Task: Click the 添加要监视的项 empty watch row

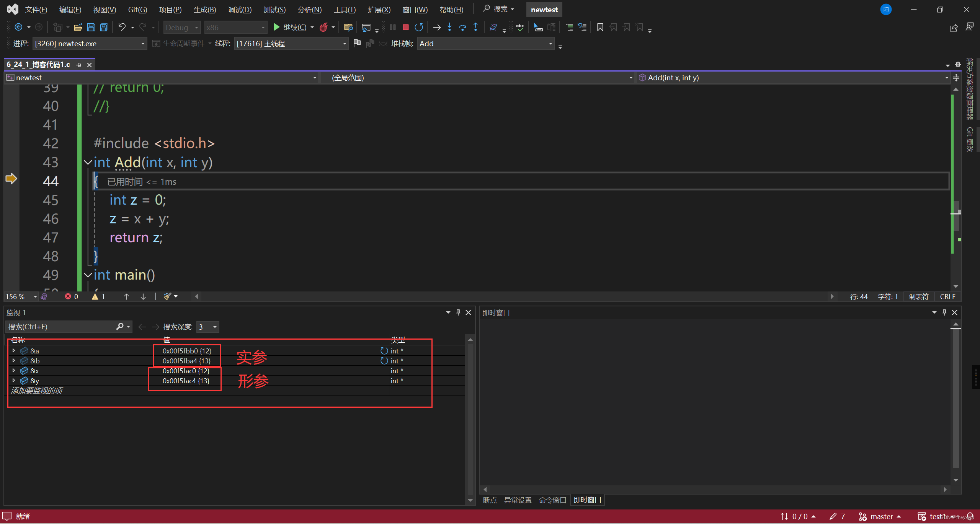Action: (x=236, y=391)
